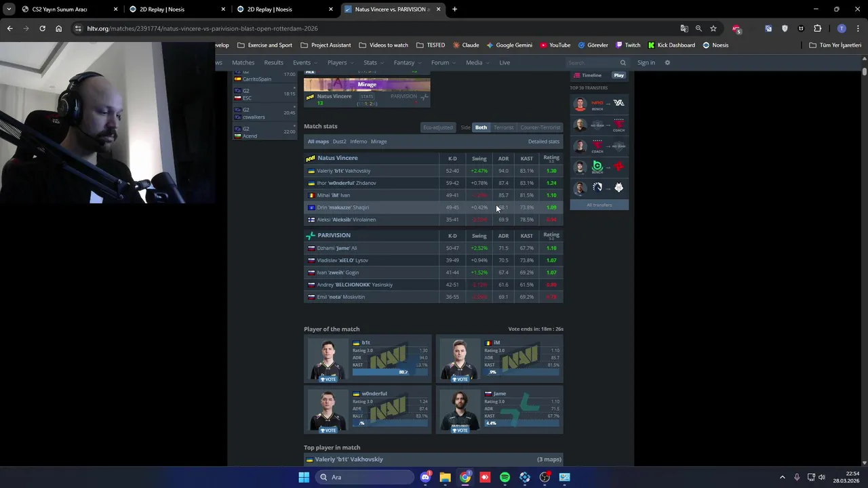Switch to Mirage stats tab

[x=378, y=142]
